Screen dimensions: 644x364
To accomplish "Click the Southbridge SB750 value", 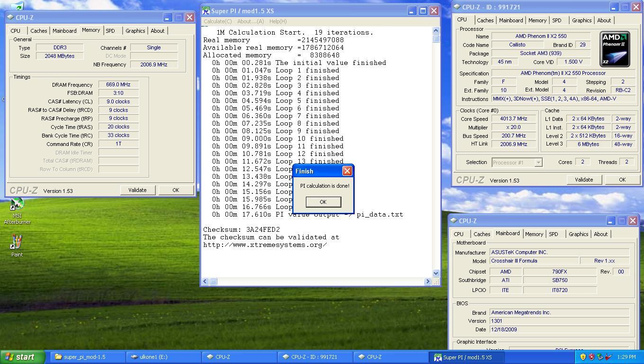I will coord(560,280).
